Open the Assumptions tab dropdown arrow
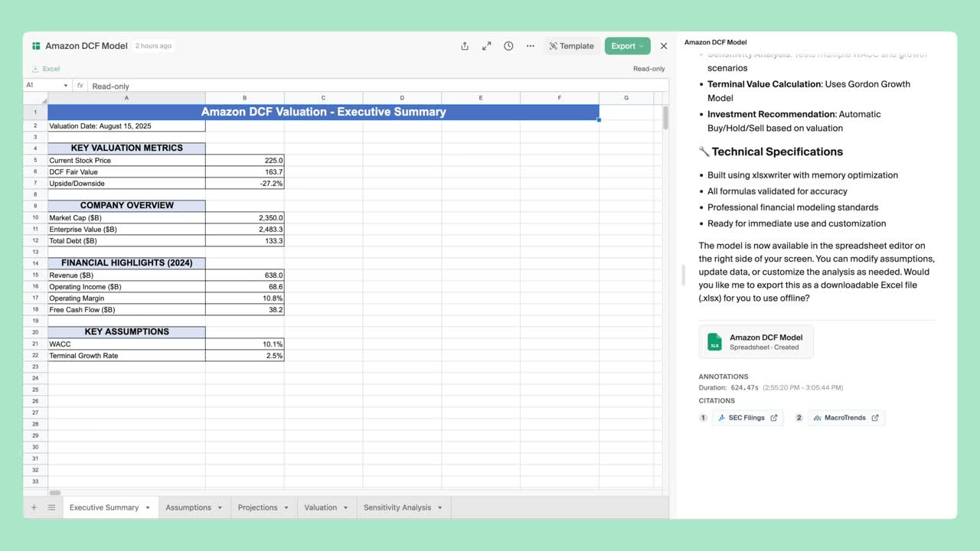The width and height of the screenshot is (980, 551). [x=220, y=508]
